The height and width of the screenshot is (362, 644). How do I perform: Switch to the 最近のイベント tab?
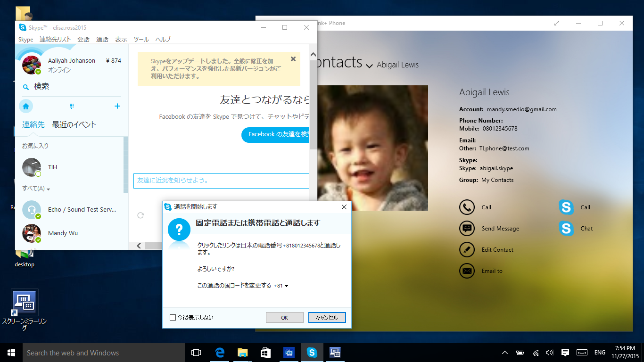(74, 125)
